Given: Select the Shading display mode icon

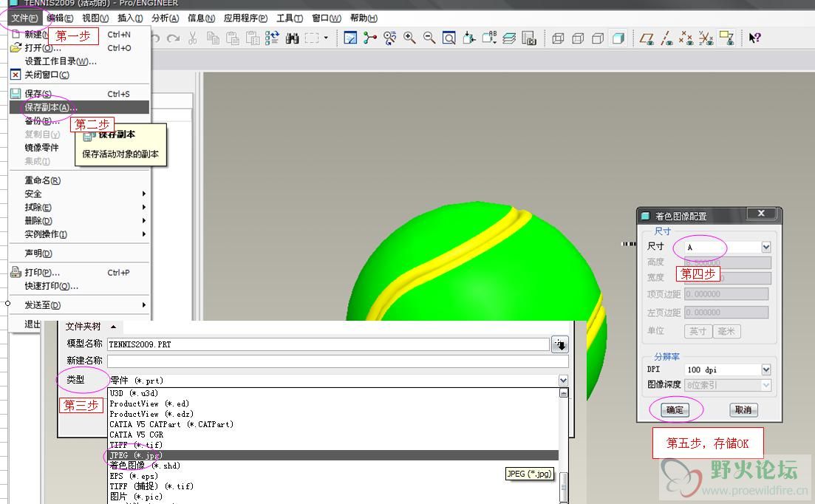Looking at the screenshot, I should tap(618, 38).
